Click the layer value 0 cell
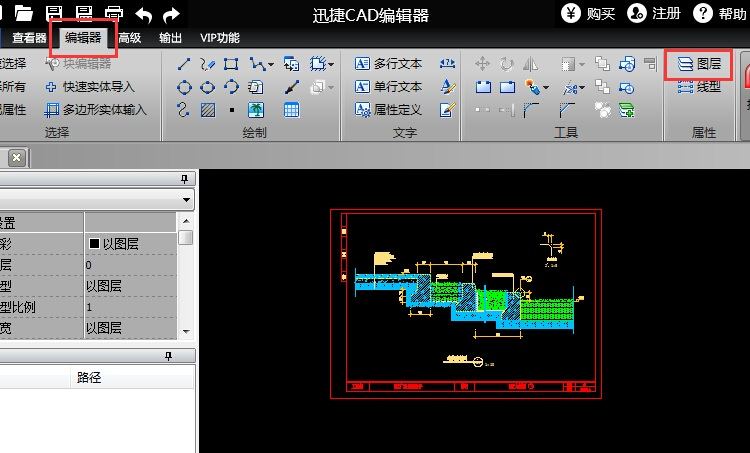This screenshot has height=453, width=750. [131, 265]
